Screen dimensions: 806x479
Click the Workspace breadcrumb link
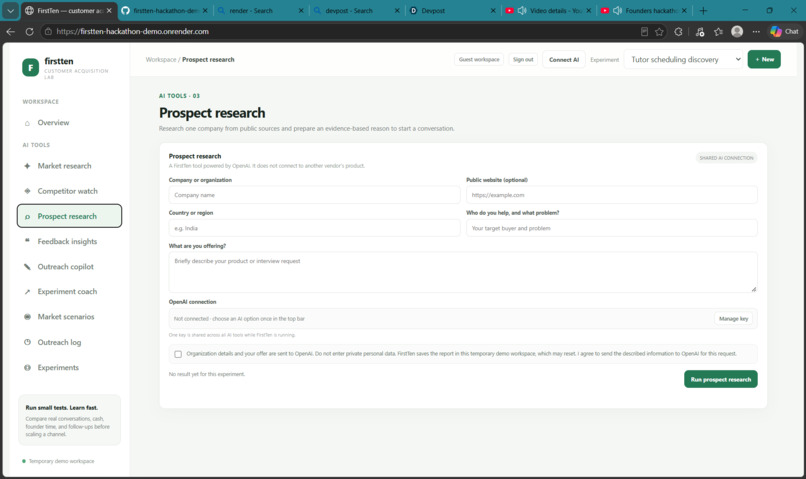pyautogui.click(x=161, y=60)
